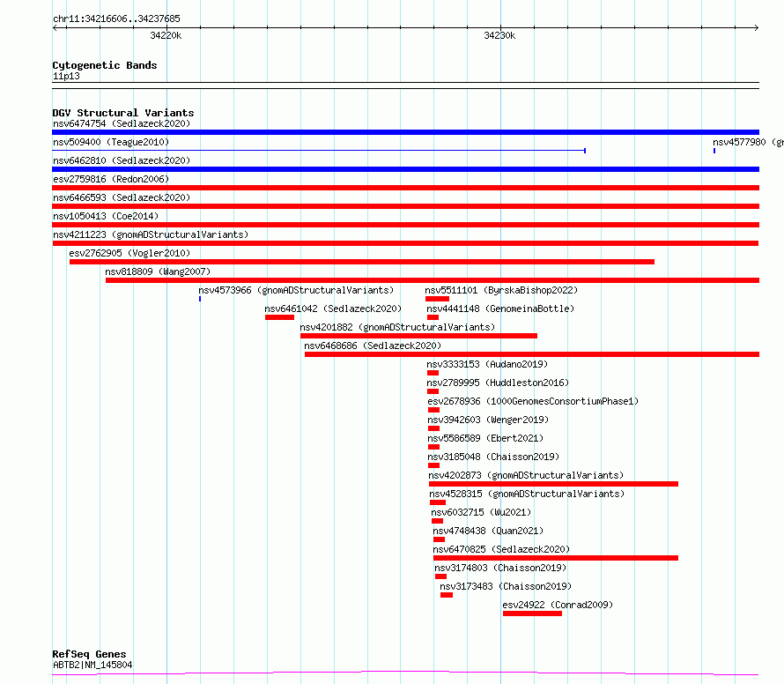This screenshot has height=684, width=784.
Task: Select nsv3173483 (Chaisson2019) label
Action: pos(506,586)
